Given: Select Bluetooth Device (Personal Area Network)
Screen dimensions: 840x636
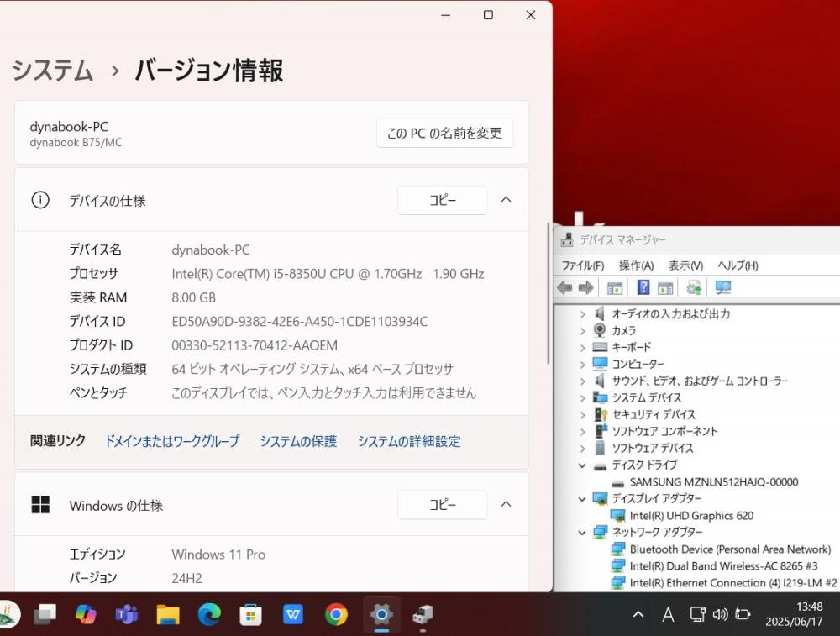Looking at the screenshot, I should click(x=730, y=549).
